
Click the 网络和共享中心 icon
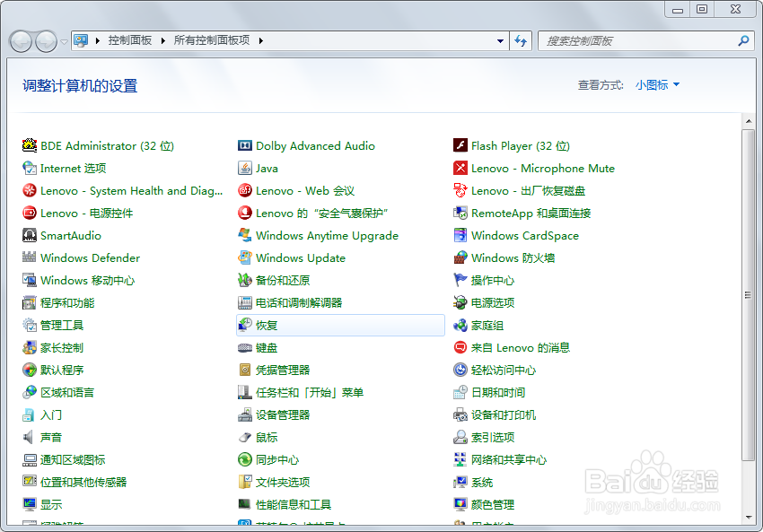tap(460, 459)
